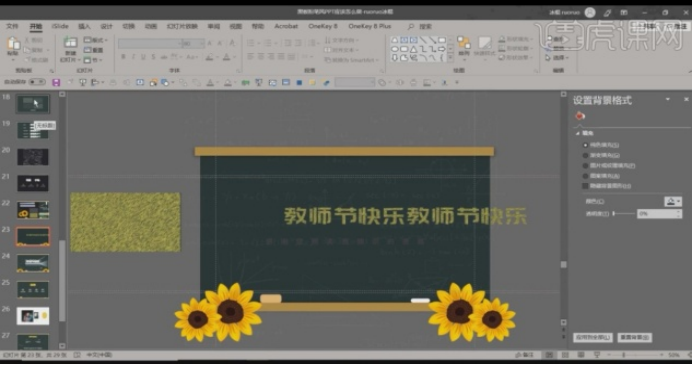Image resolution: width=692 pixels, height=365 pixels.
Task: Switch to the OneKey 8 Plus tab
Action: tap(370, 26)
